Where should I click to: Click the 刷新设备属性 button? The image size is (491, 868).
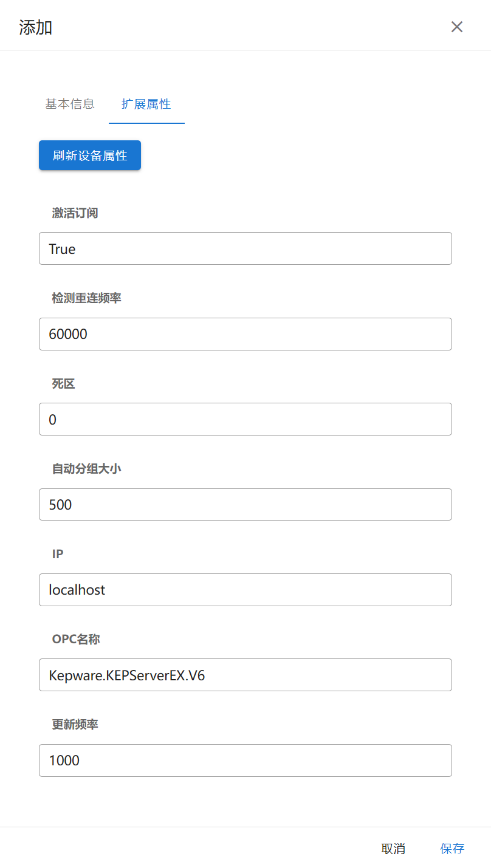tap(90, 155)
